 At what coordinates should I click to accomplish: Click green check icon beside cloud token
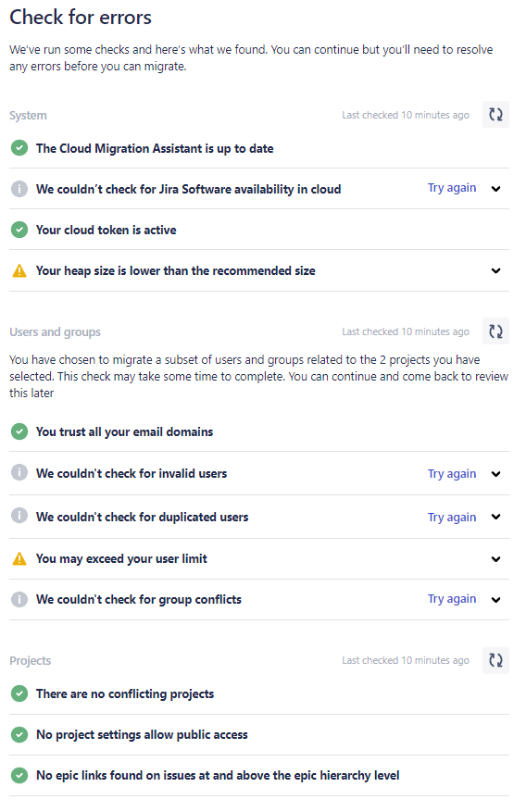click(19, 230)
